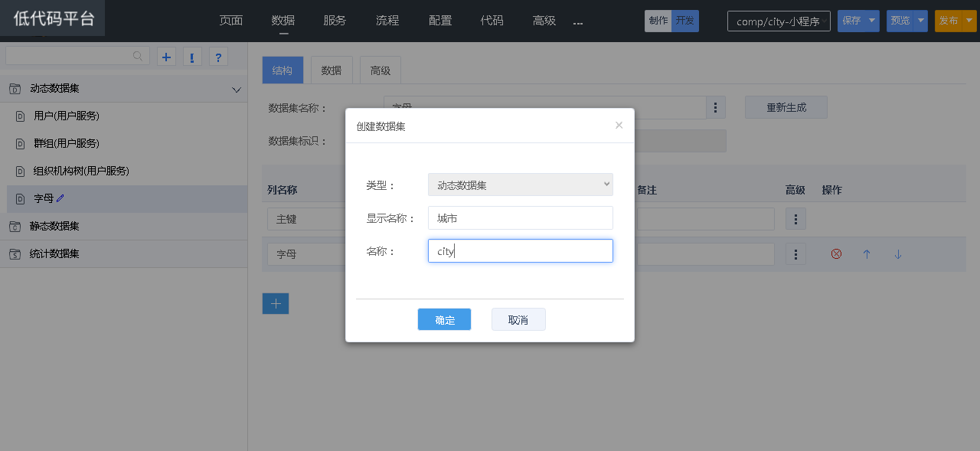Select 静态数据集 in the sidebar tree
This screenshot has height=451, width=980.
click(54, 227)
